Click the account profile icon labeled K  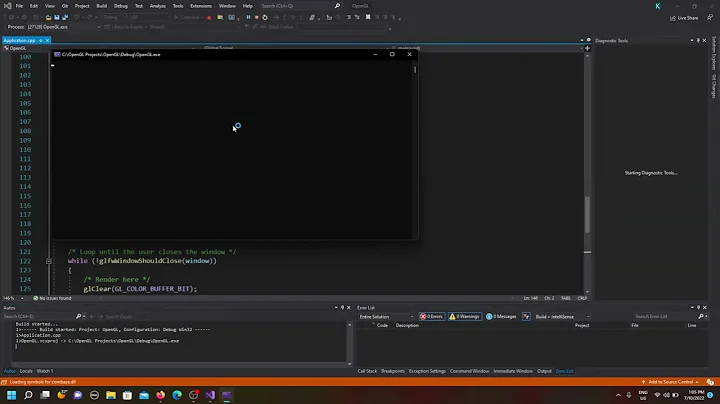[x=658, y=6]
